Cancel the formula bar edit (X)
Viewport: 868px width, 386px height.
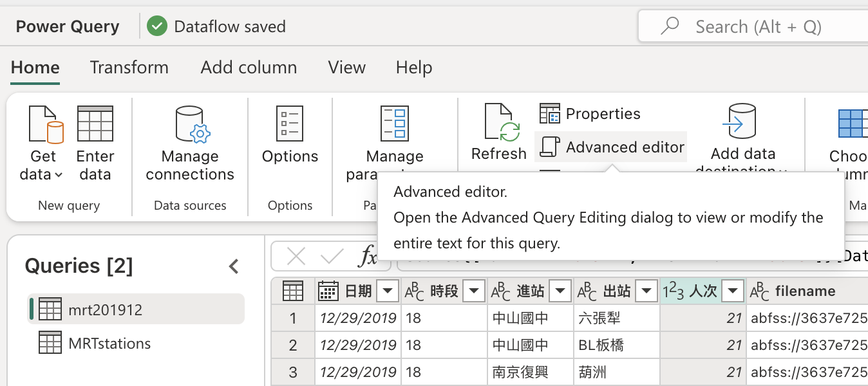296,257
